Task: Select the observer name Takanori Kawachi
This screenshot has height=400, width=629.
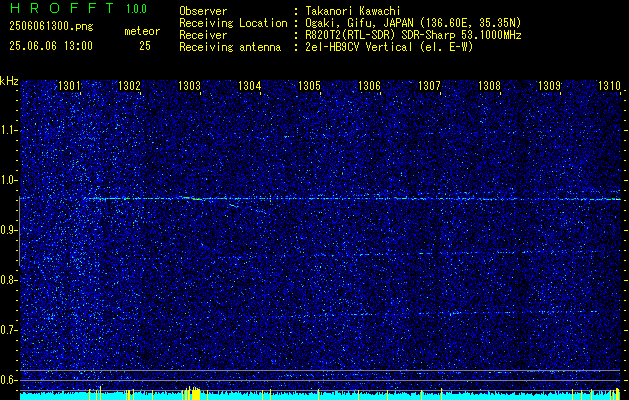Action: click(353, 12)
